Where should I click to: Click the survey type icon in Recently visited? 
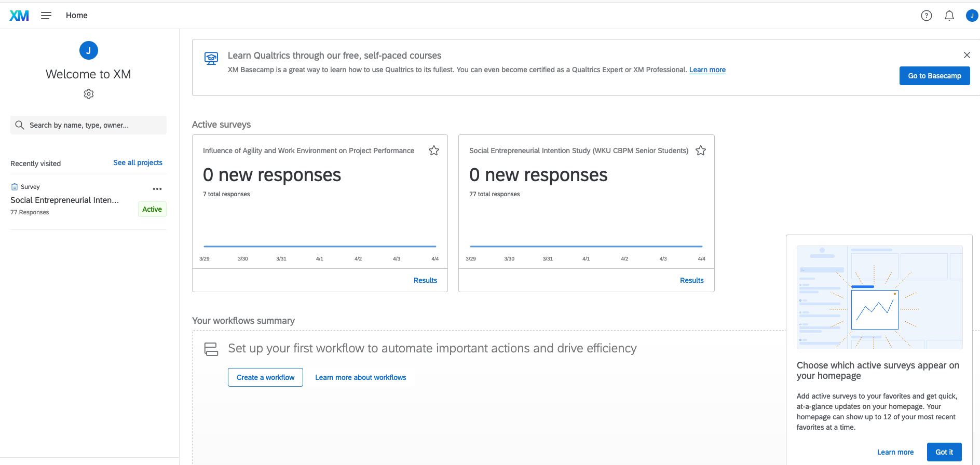[x=15, y=187]
